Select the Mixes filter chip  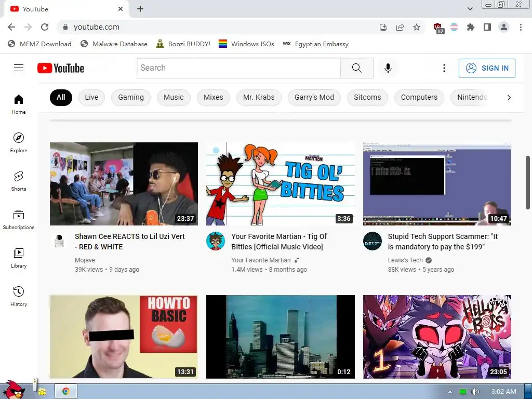pyautogui.click(x=214, y=97)
